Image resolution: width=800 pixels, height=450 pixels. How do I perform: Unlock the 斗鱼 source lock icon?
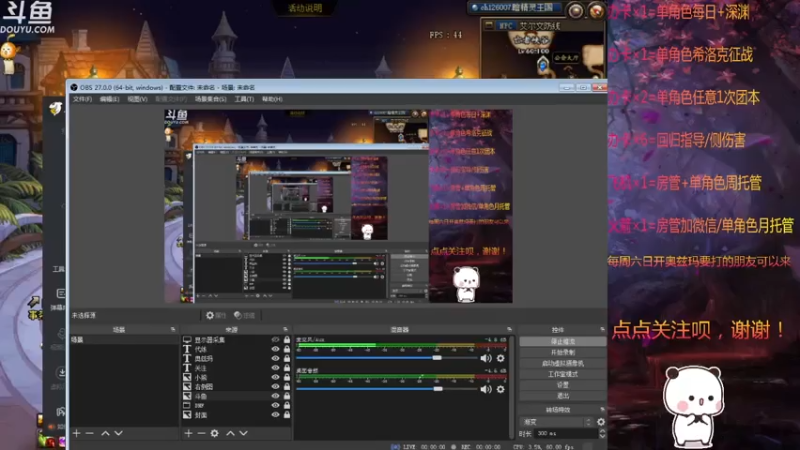coord(287,396)
